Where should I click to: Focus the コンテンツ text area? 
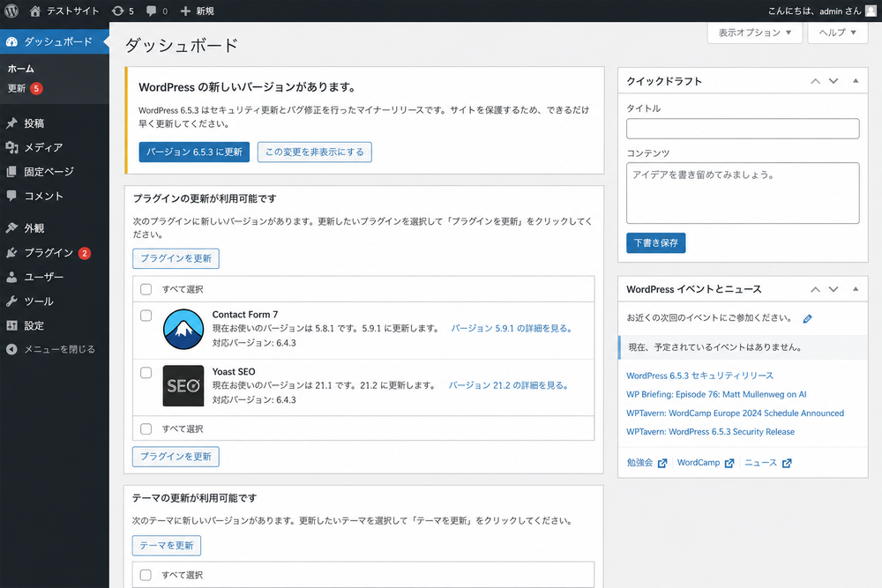(743, 193)
